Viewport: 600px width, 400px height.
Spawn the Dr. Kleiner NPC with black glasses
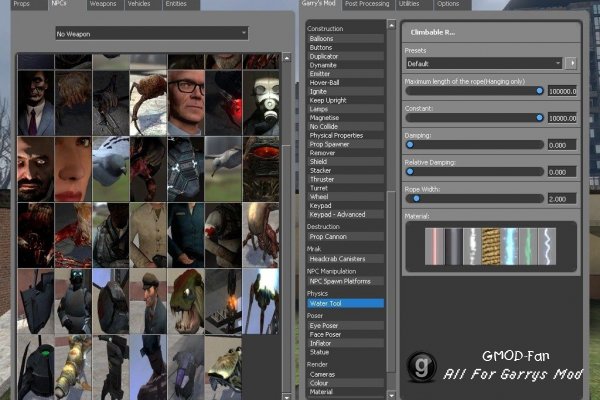(186, 103)
